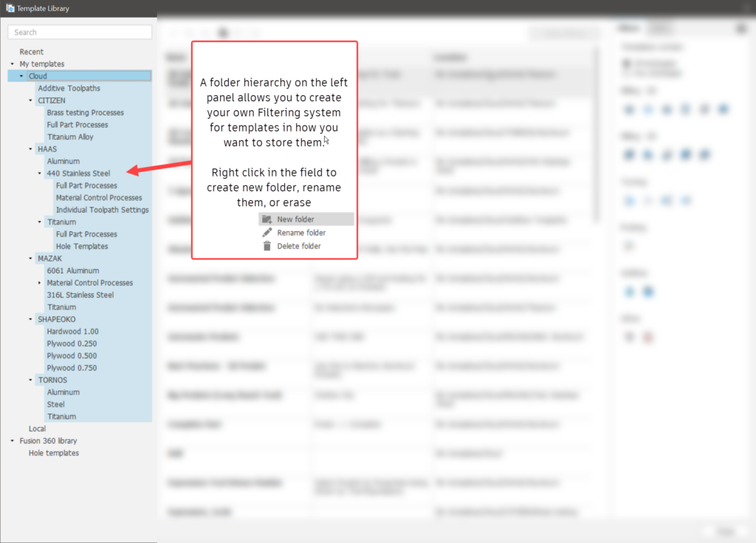Open Aluminum folder under TORNOS
756x543 pixels.
63,392
